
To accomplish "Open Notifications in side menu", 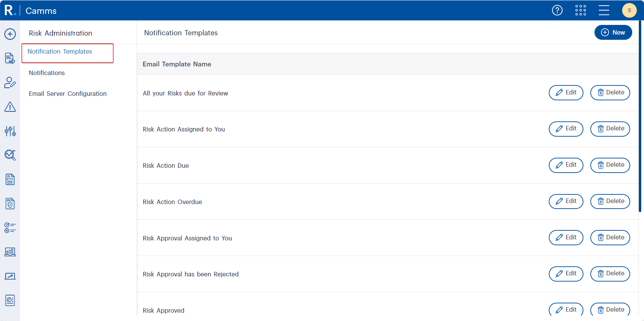I will [47, 73].
